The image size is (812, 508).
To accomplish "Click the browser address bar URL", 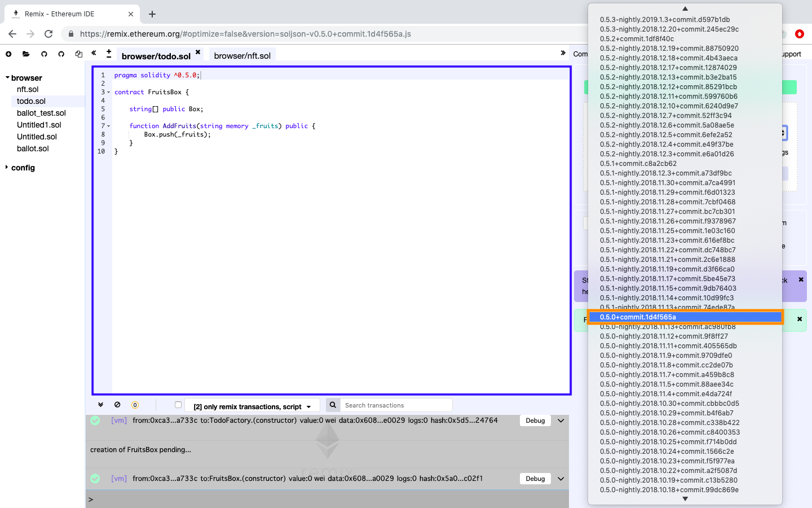I will (245, 34).
